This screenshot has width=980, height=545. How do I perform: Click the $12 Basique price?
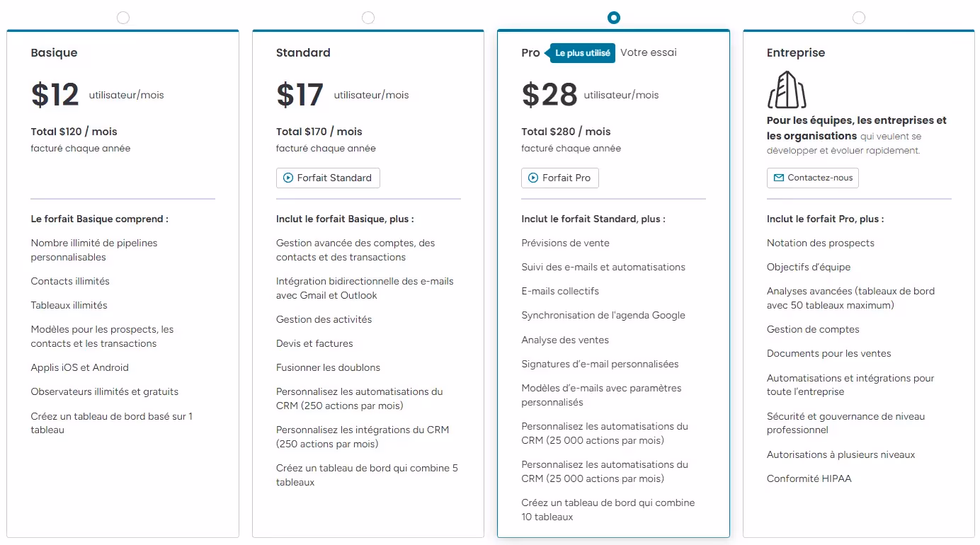click(55, 95)
